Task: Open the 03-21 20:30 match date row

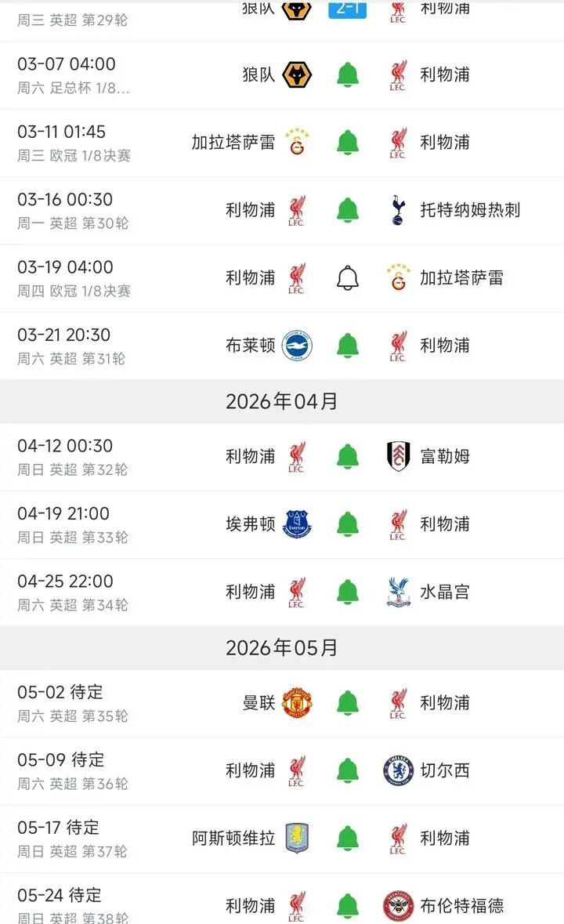Action: [x=64, y=335]
